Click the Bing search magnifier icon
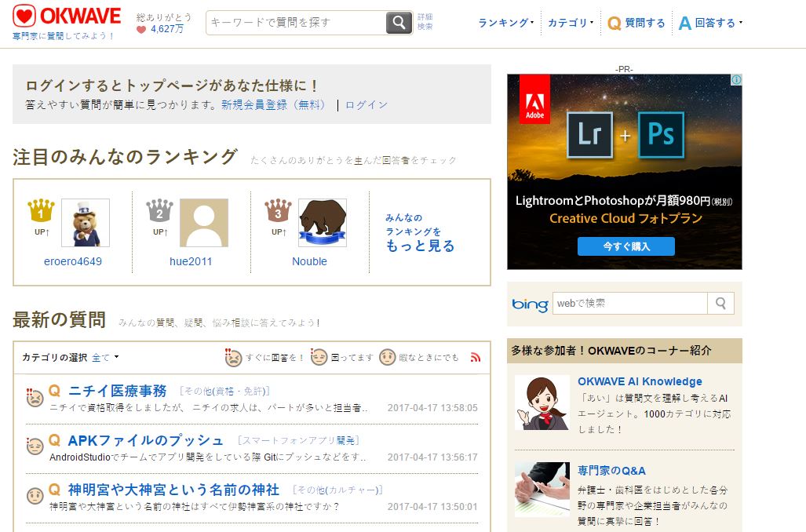The width and height of the screenshot is (806, 532). [x=720, y=303]
